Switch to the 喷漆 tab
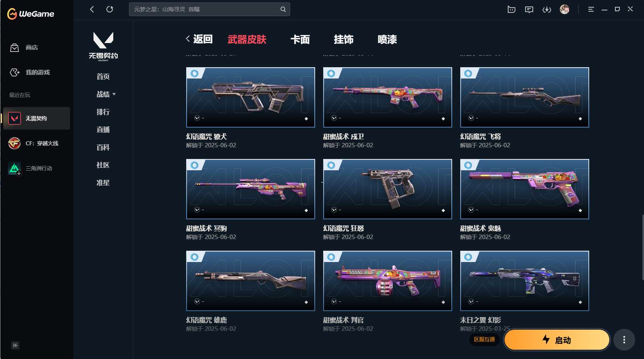This screenshot has width=644, height=359. (x=387, y=39)
